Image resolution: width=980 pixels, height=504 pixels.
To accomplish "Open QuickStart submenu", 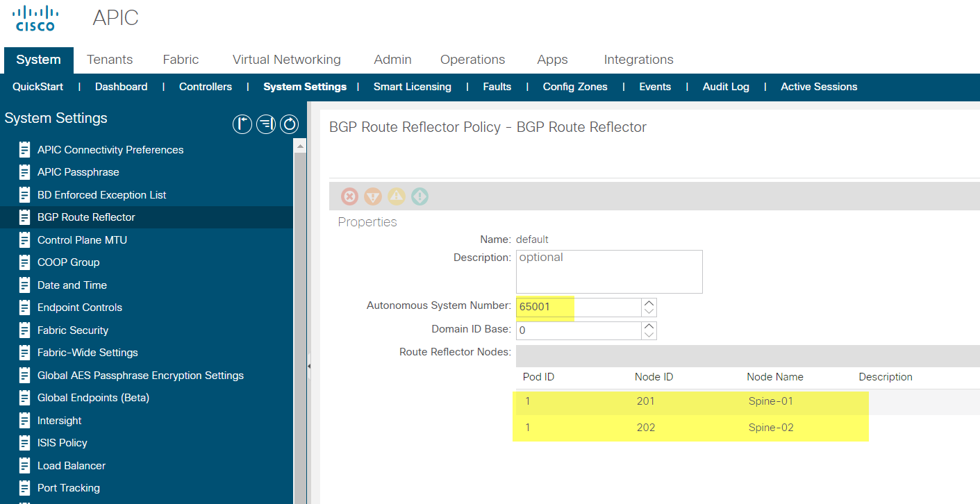I will pos(38,87).
